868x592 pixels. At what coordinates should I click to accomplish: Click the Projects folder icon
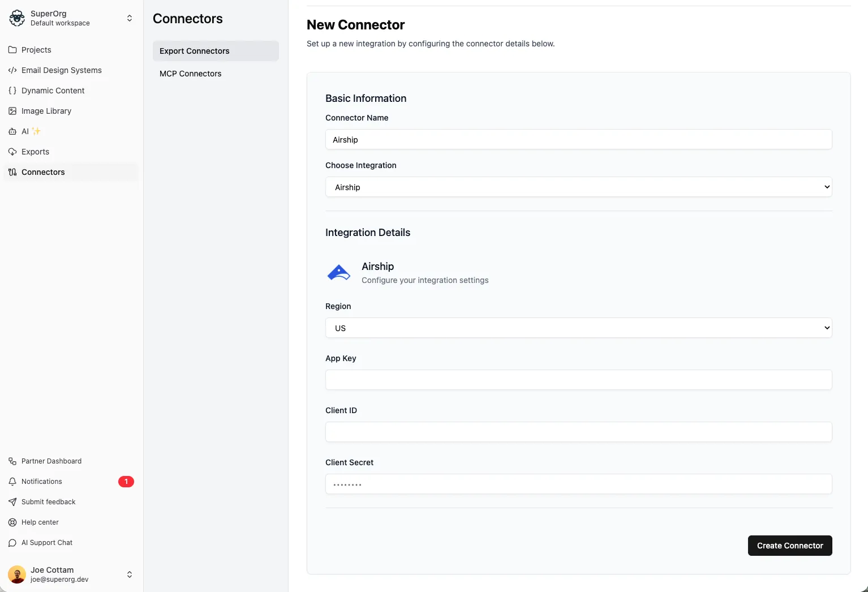coord(12,50)
